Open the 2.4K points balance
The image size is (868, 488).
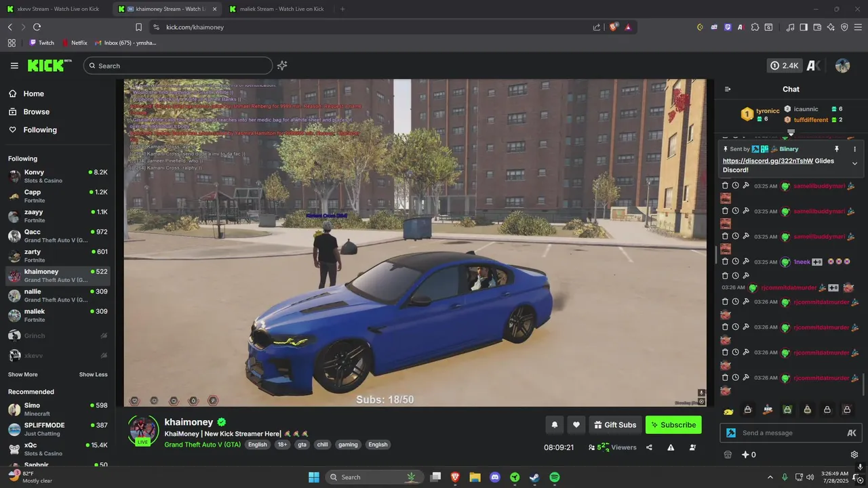coord(785,66)
